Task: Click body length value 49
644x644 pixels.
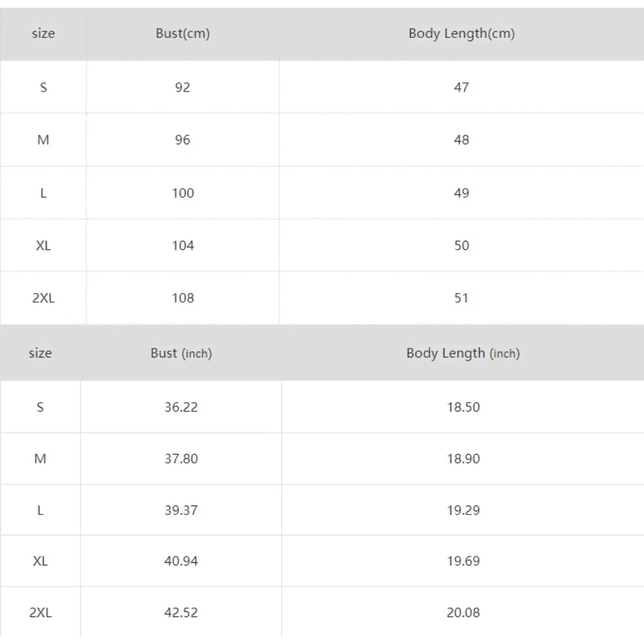Action: [461, 193]
